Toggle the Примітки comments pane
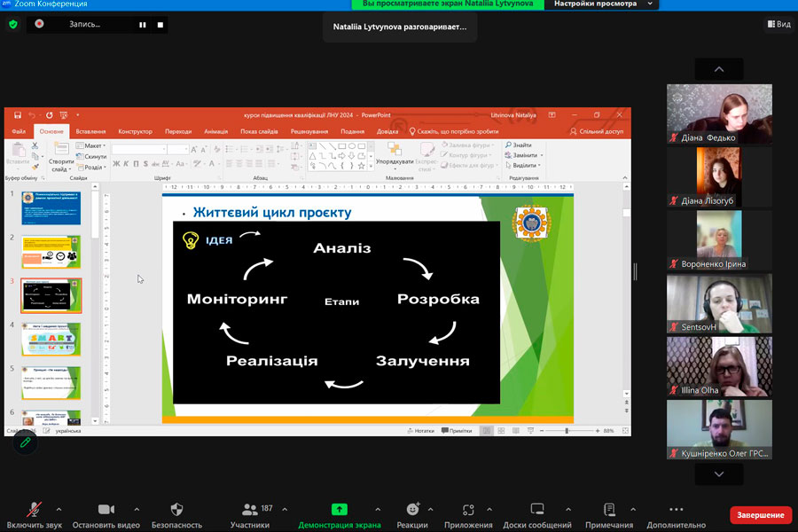Screen dimensions: 798x532 pyautogui.click(x=457, y=431)
